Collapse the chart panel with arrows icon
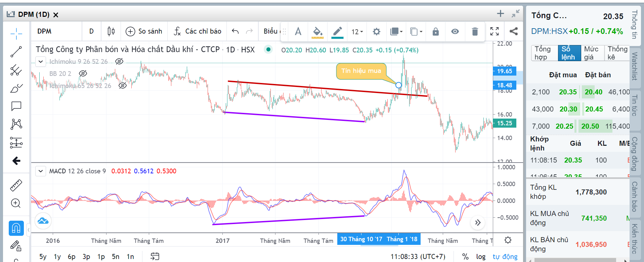 (x=515, y=14)
